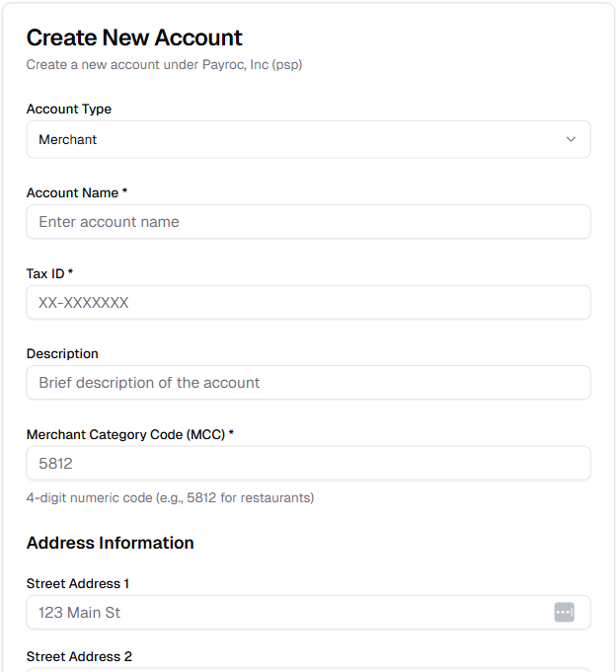Click the chevron arrow in Account Type field
This screenshot has width=616, height=672.
[571, 140]
